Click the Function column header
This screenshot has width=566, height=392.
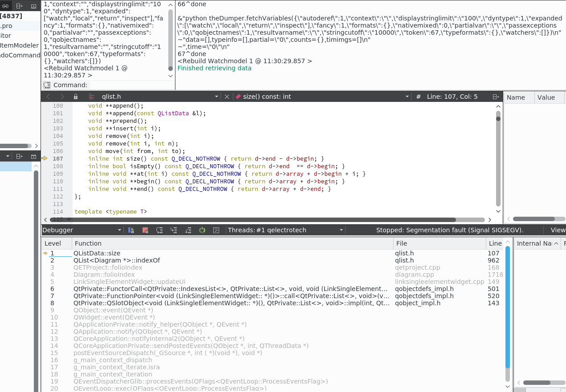coord(88,243)
